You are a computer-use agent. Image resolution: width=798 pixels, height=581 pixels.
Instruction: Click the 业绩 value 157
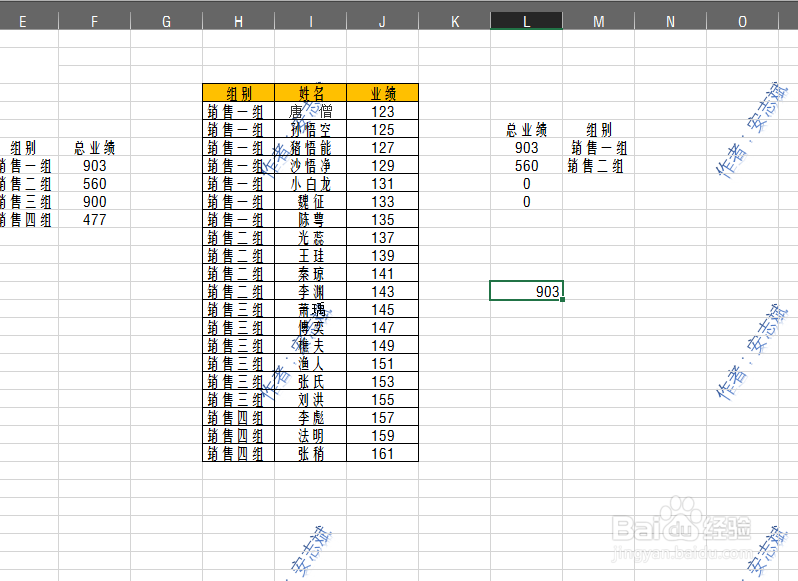tap(382, 418)
